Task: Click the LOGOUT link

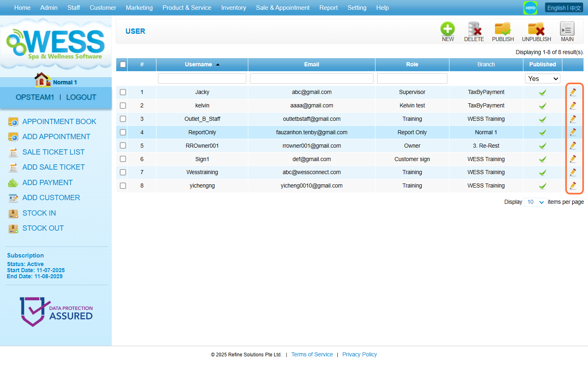Action: (x=81, y=97)
